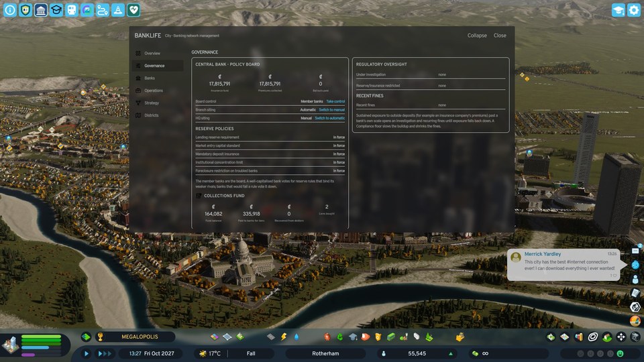Viewport: 644px width, 362px height.
Task: Switch to the Strategy section
Action: tap(158, 103)
